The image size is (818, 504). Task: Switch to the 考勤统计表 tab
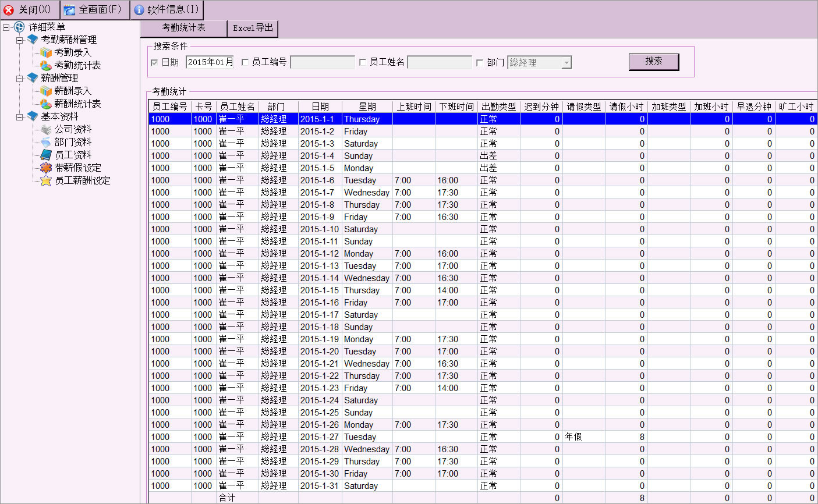click(183, 28)
